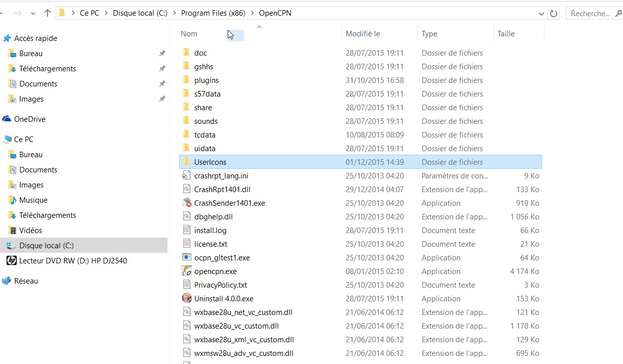The image size is (623, 364).
Task: Expand the chevron after Program Files (x86) breadcrumb
Action: (253, 13)
